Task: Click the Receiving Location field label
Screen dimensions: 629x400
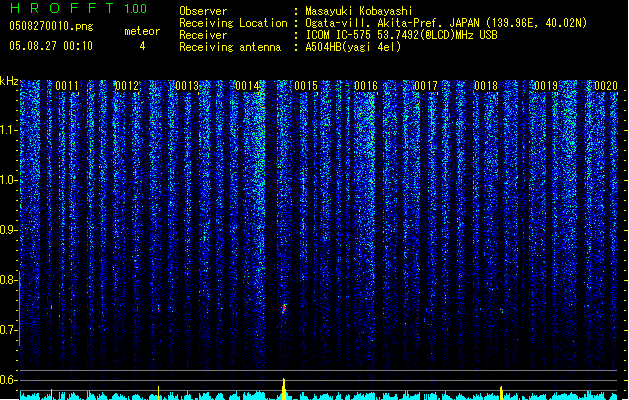Action: [x=233, y=23]
